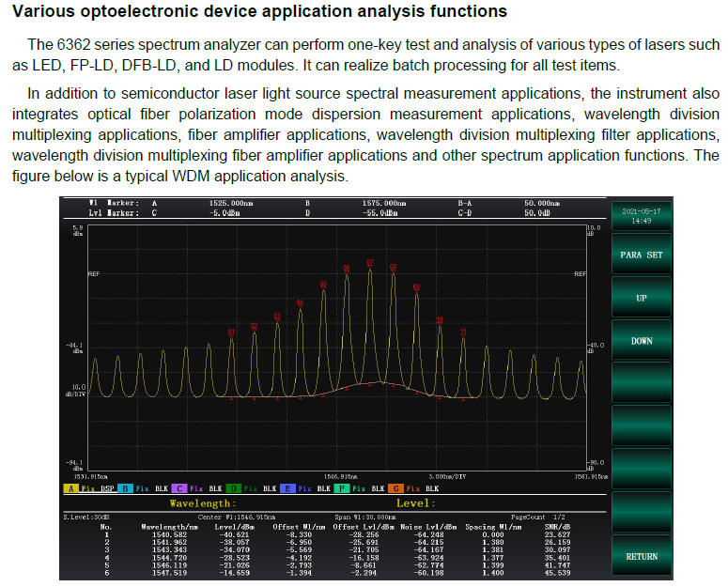This screenshot has width=728, height=587.
Task: Click level marker C value -5.0dBm
Action: point(225,213)
